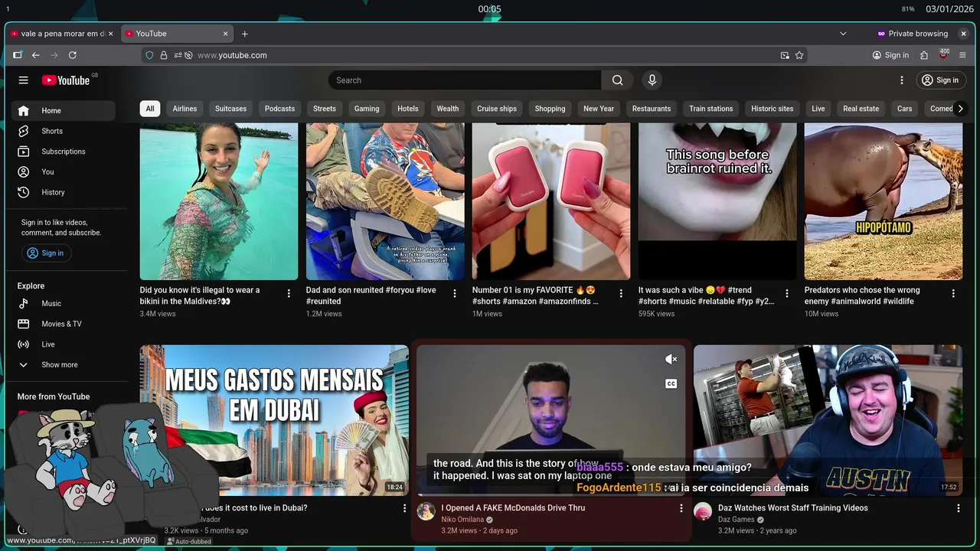Open the list all tabs dropdown
Viewport: 980px width, 551px height.
[843, 34]
